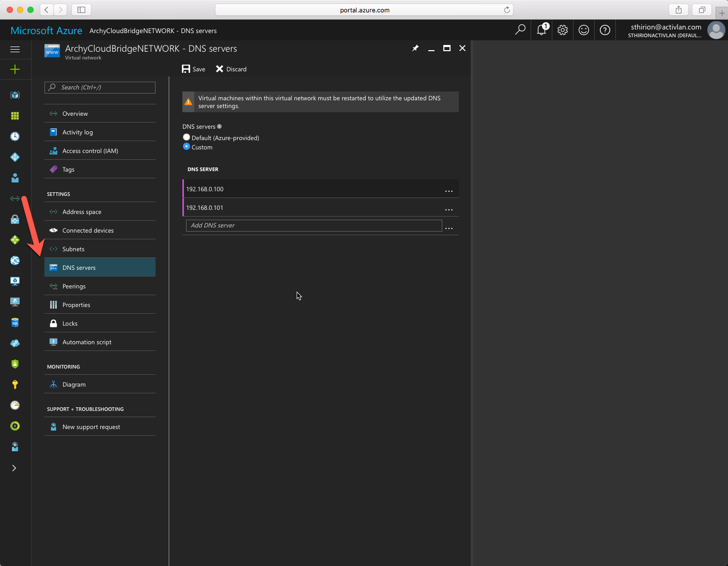This screenshot has height=566, width=728.
Task: Open the globe App Services sidebar icon
Action: (x=15, y=261)
